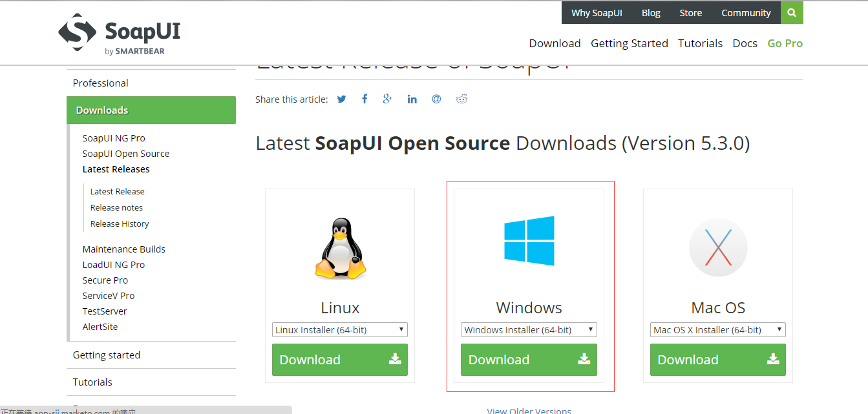Click Latest SoapUI Open Source Downloads heading
868x414 pixels.
click(x=503, y=143)
